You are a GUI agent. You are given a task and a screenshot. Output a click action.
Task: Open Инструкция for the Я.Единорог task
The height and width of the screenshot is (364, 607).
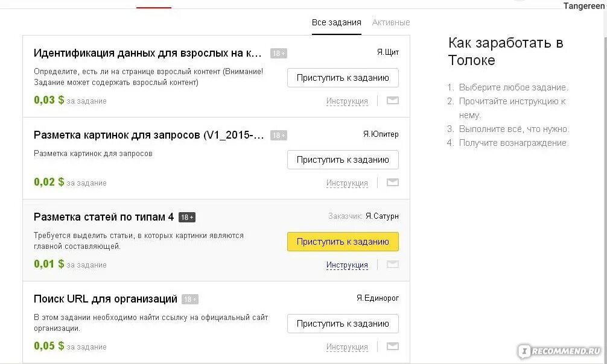point(347,347)
